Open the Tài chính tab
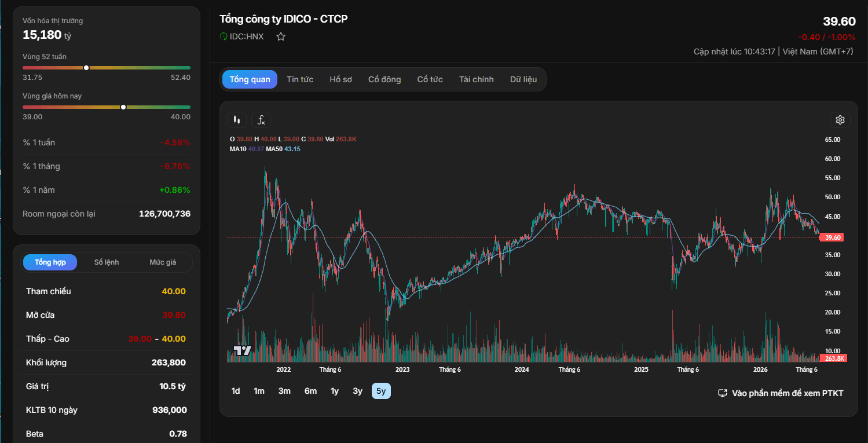The height and width of the screenshot is (443, 868). click(477, 79)
